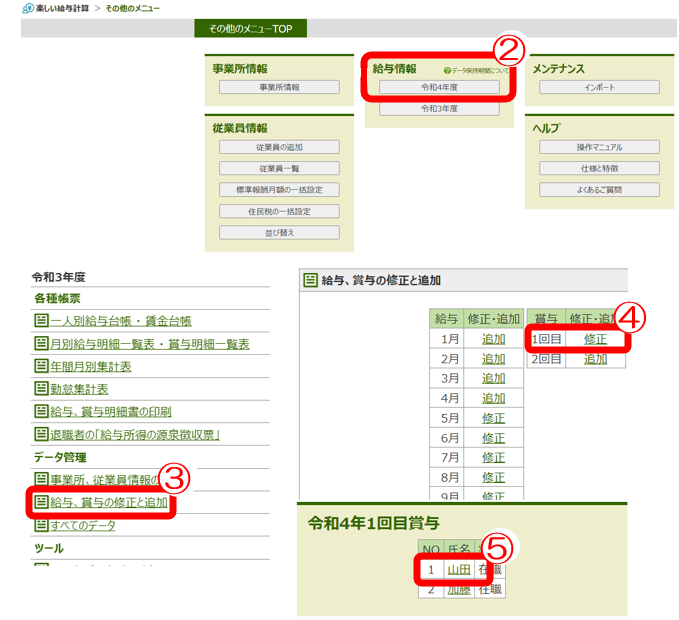Click the icon next to 月別給与明細一覧表
The height and width of the screenshot is (620, 679).
click(x=42, y=344)
